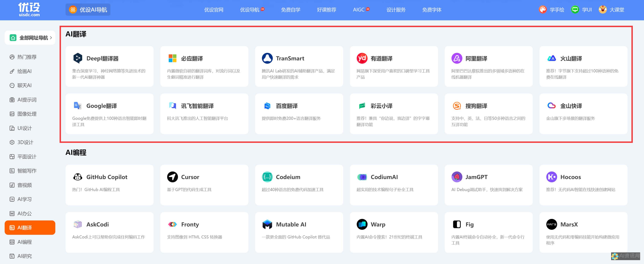This screenshot has height=264, width=644.
Task: Click the Google翻译 logo icon
Action: click(78, 106)
